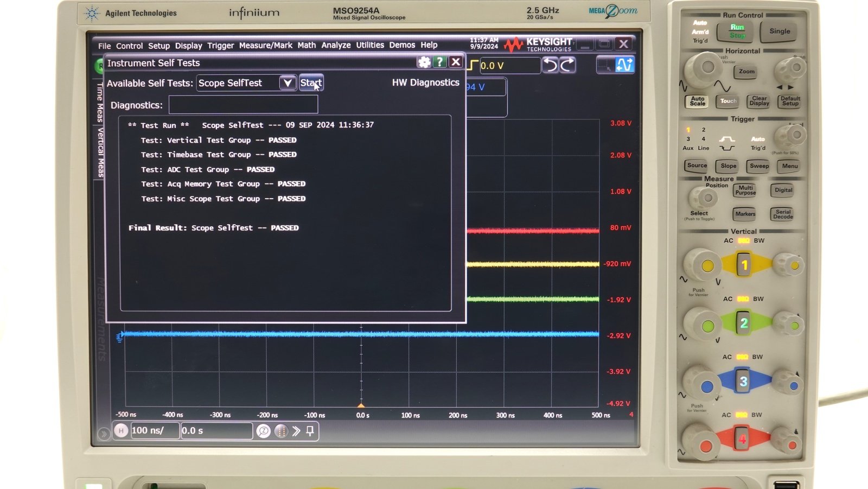Click the trigger rising-edge icon beside 0.0 V
Image resolution: width=868 pixels, height=489 pixels.
click(x=473, y=66)
